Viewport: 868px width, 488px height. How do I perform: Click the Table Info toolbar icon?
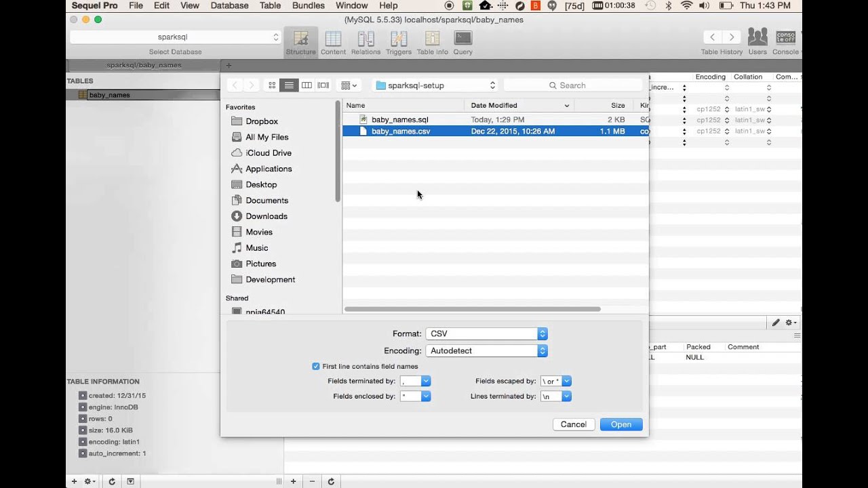[432, 42]
